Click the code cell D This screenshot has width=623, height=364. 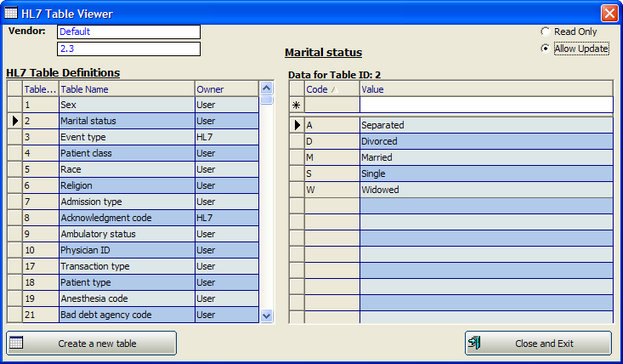332,141
